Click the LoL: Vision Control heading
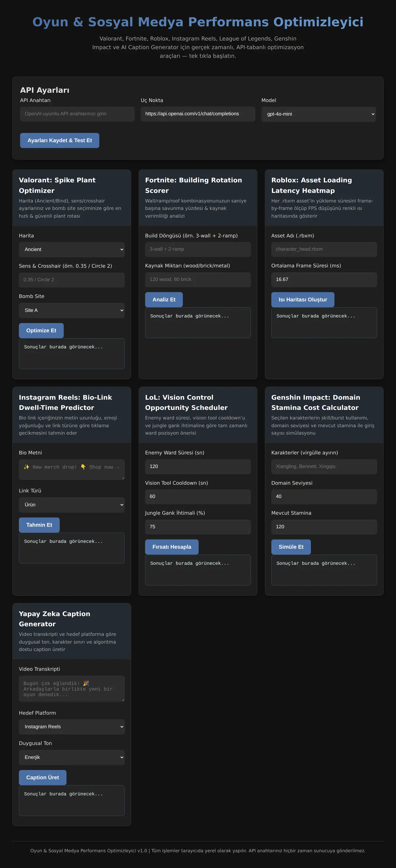 point(186,402)
